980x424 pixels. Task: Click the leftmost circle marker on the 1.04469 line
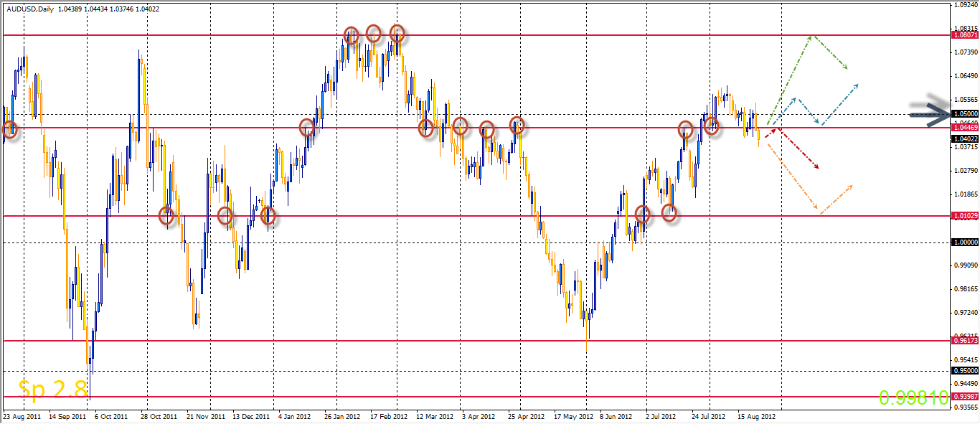pos(9,130)
